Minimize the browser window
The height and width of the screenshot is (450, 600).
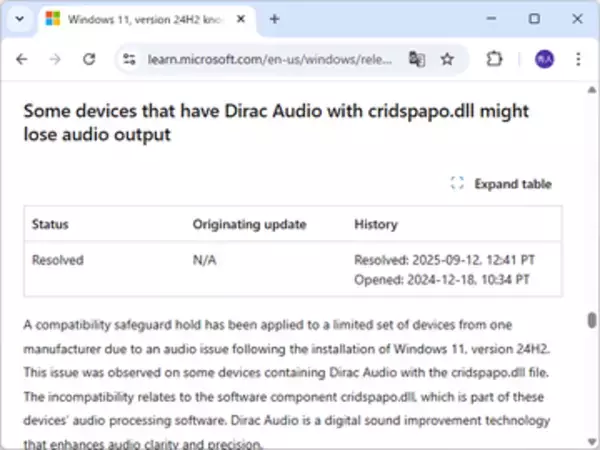pos(491,18)
